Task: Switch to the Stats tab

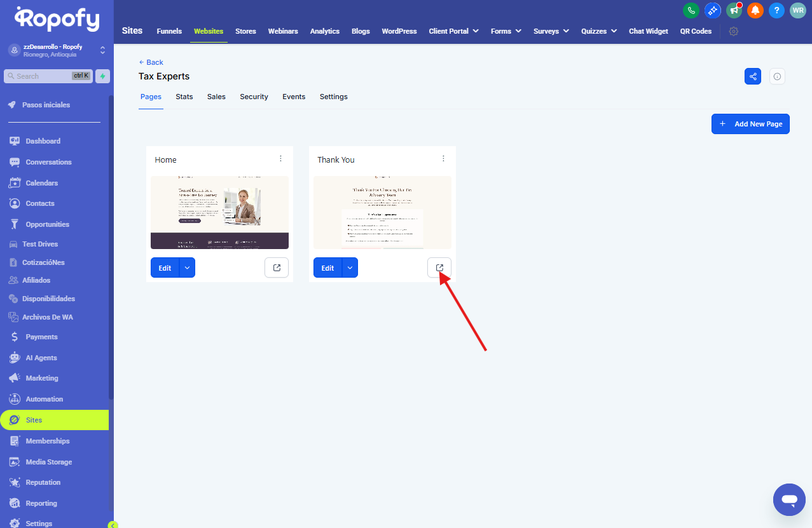Action: [184, 97]
